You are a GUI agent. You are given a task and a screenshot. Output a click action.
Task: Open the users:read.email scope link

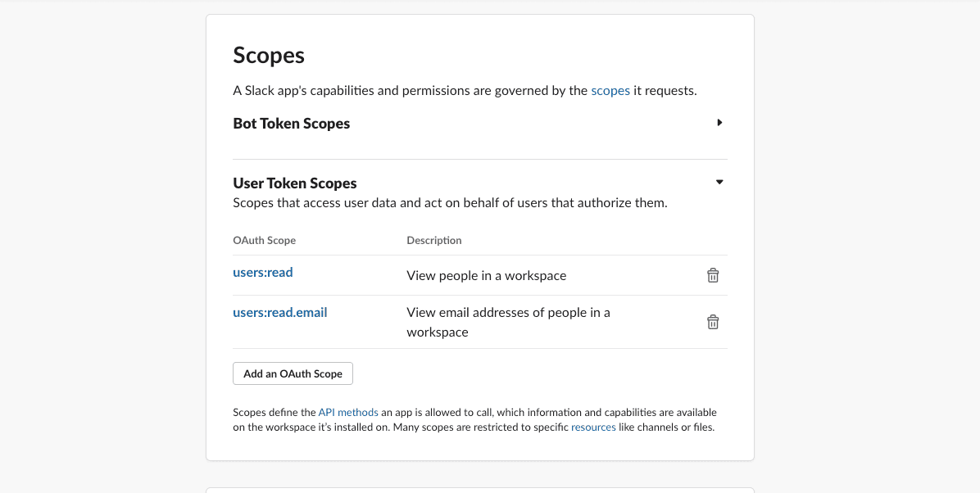point(279,312)
